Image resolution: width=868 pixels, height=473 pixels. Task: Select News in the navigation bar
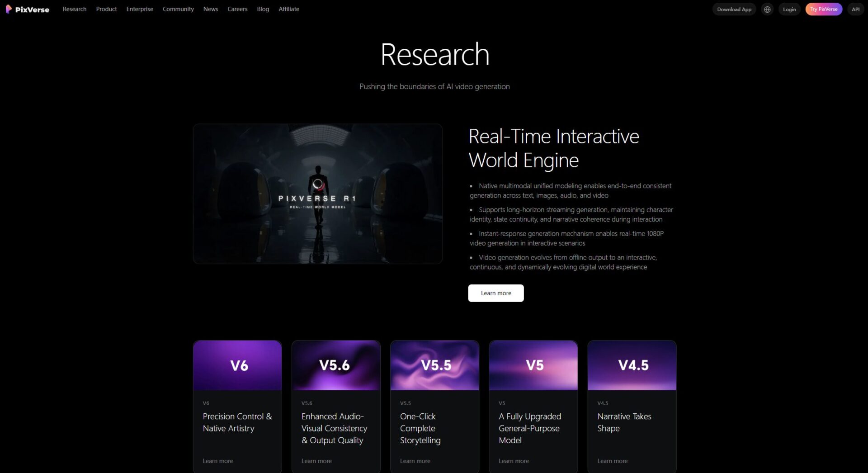[x=211, y=9]
